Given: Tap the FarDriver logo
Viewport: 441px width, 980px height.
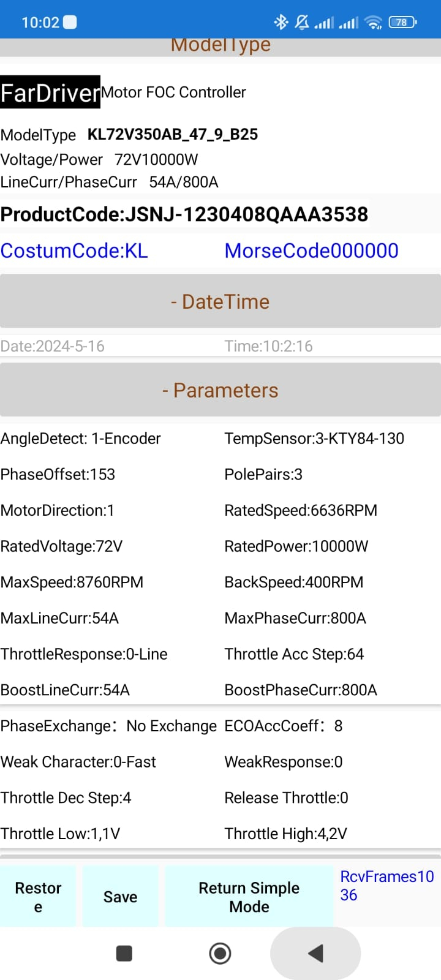Looking at the screenshot, I should tap(50, 92).
